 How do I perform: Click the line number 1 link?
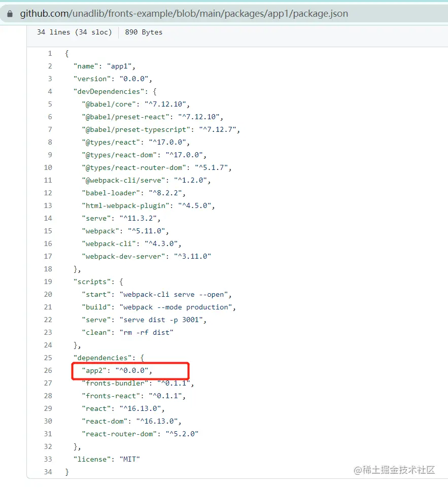50,54
